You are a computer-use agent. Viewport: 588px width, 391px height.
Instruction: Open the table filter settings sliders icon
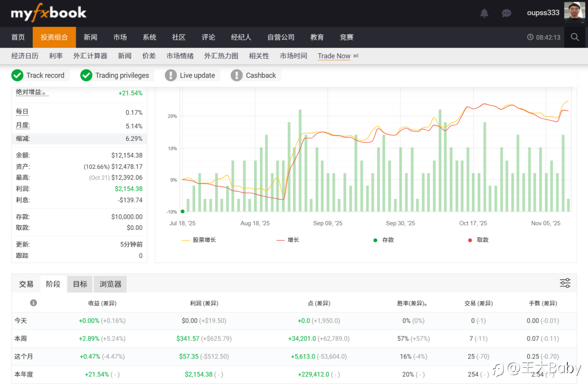click(x=565, y=283)
